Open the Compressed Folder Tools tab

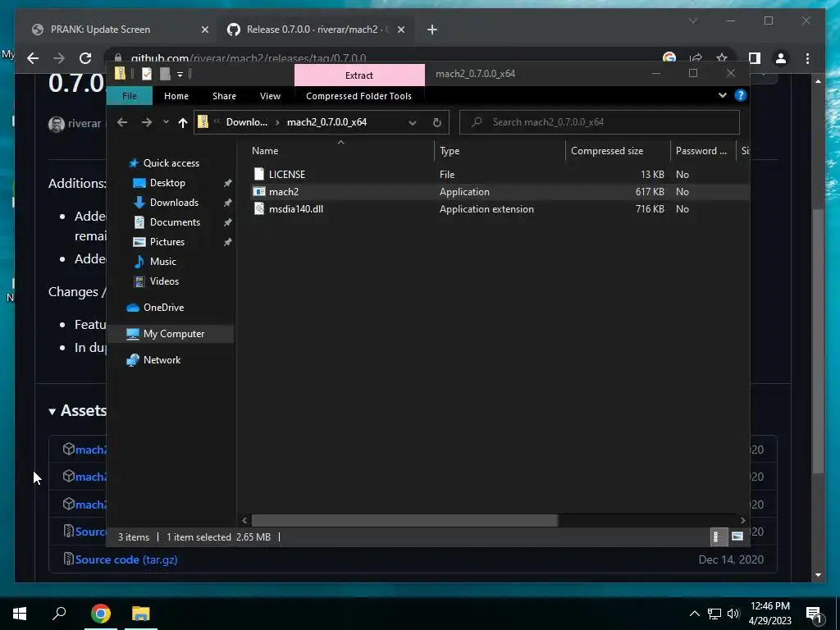pos(359,96)
